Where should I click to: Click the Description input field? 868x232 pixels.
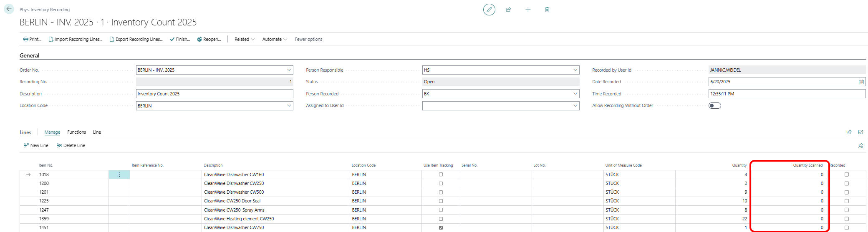pos(214,94)
